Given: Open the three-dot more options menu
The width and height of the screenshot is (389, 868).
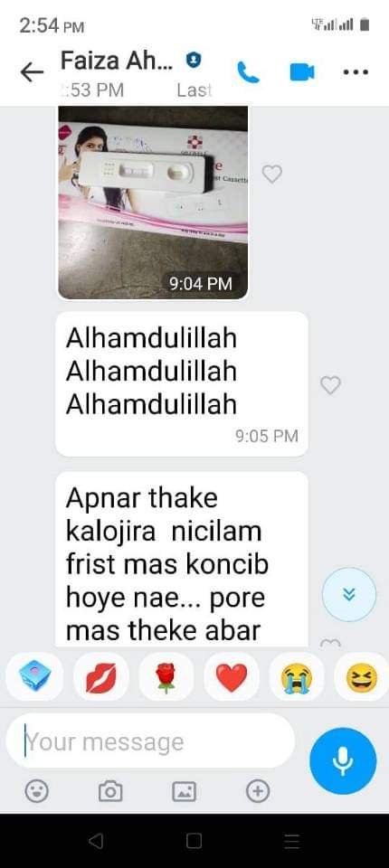Looking at the screenshot, I should tap(356, 72).
